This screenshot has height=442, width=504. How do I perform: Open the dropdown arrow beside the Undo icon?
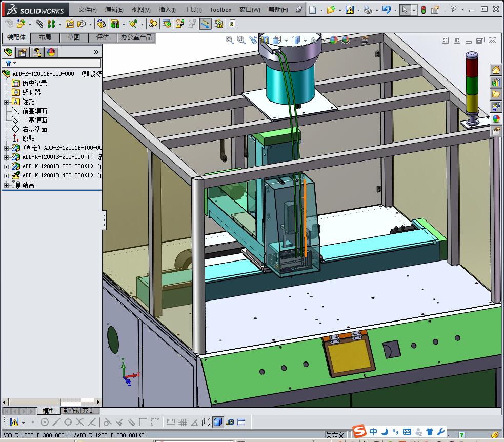[395, 9]
